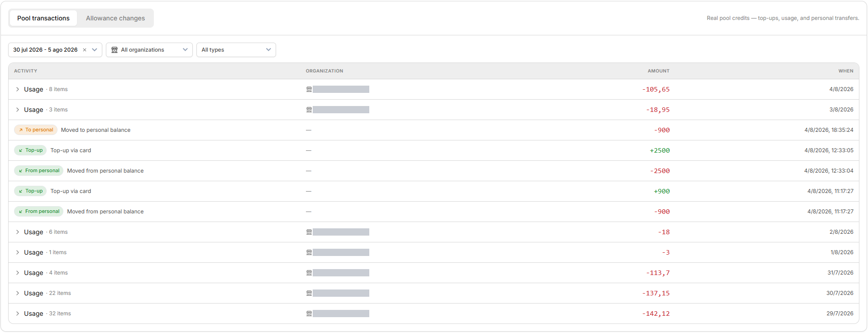Switch to the Pool transactions tab

click(43, 18)
